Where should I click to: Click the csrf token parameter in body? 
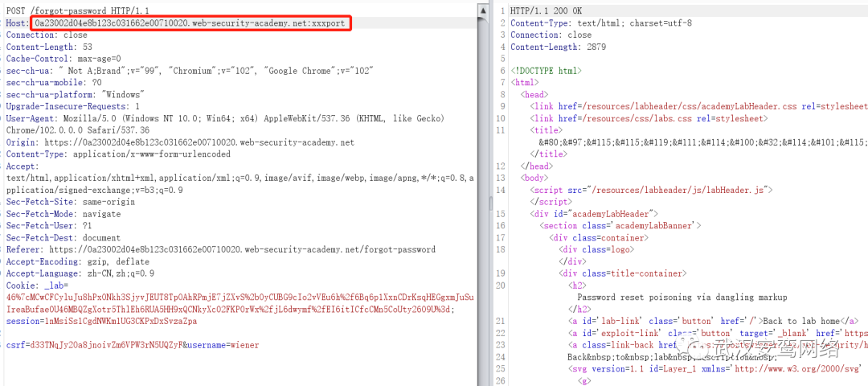pyautogui.click(x=93, y=345)
